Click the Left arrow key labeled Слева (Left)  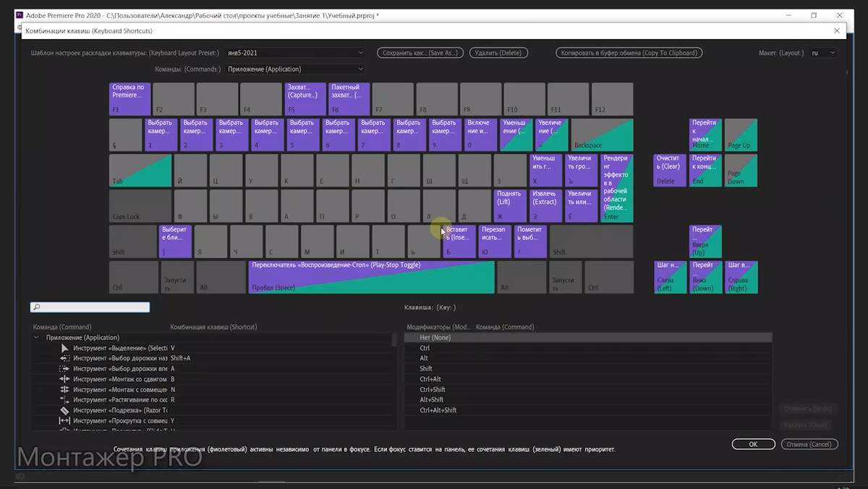[670, 277]
